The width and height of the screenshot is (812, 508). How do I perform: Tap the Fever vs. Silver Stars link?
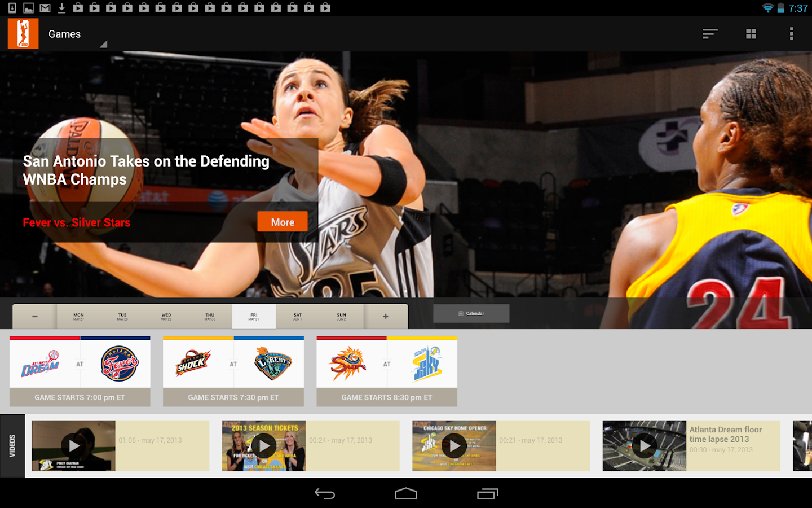coord(76,222)
